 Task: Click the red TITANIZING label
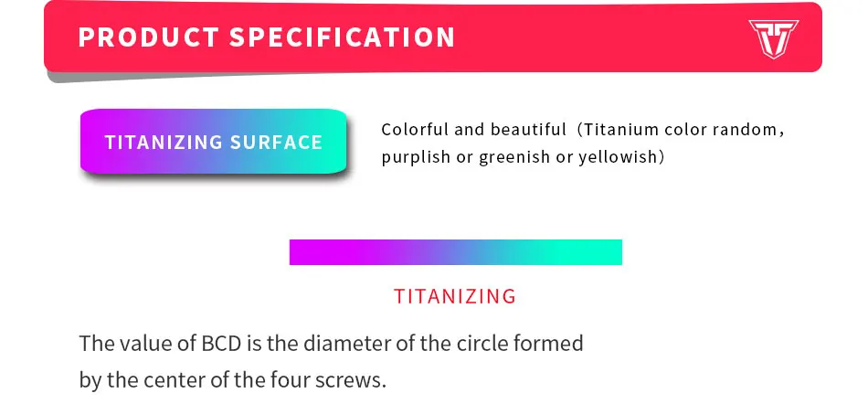pyautogui.click(x=455, y=297)
